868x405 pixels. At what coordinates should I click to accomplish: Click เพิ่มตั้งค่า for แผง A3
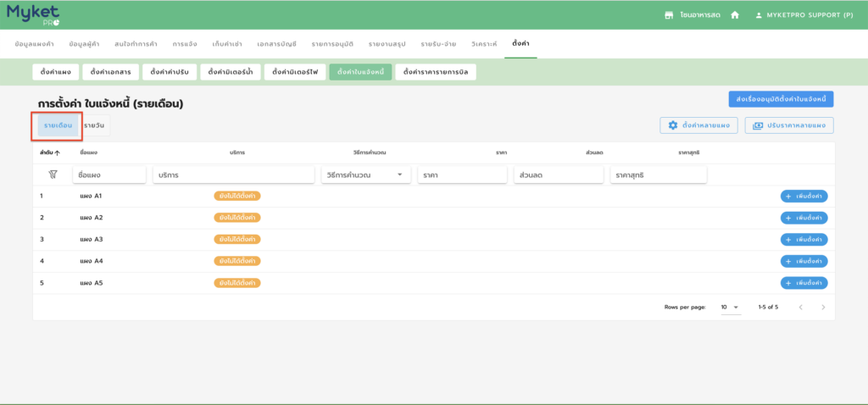804,240
